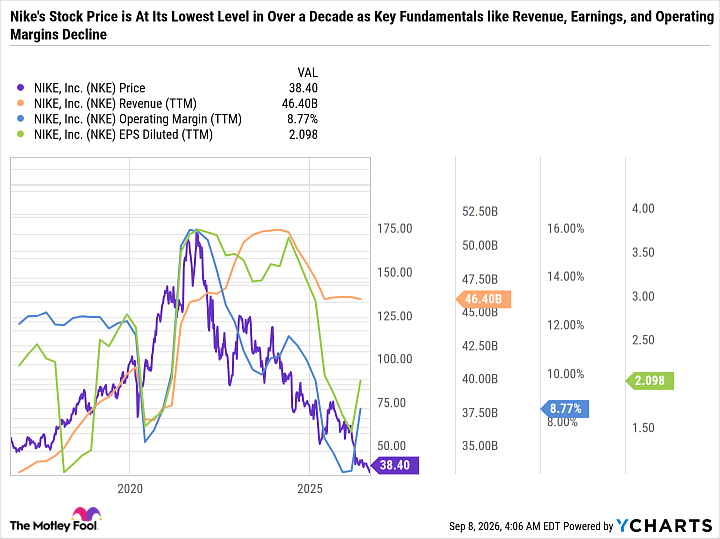Image resolution: width=720 pixels, height=539 pixels.
Task: Click the 37.50B revenue axis label
Action: pyautogui.click(x=480, y=413)
